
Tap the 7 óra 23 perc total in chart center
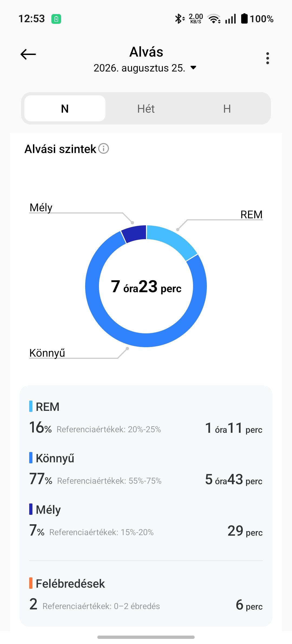tap(146, 287)
